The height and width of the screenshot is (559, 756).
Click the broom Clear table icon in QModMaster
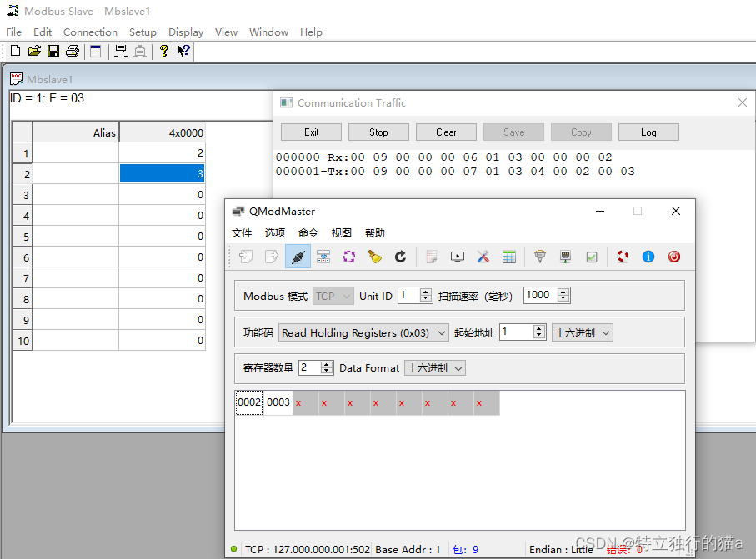[374, 257]
